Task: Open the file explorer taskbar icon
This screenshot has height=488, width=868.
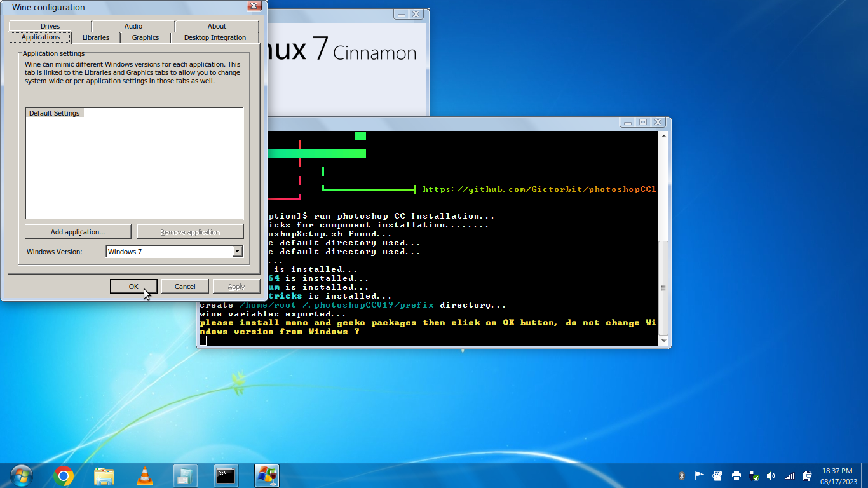Action: coord(104,476)
